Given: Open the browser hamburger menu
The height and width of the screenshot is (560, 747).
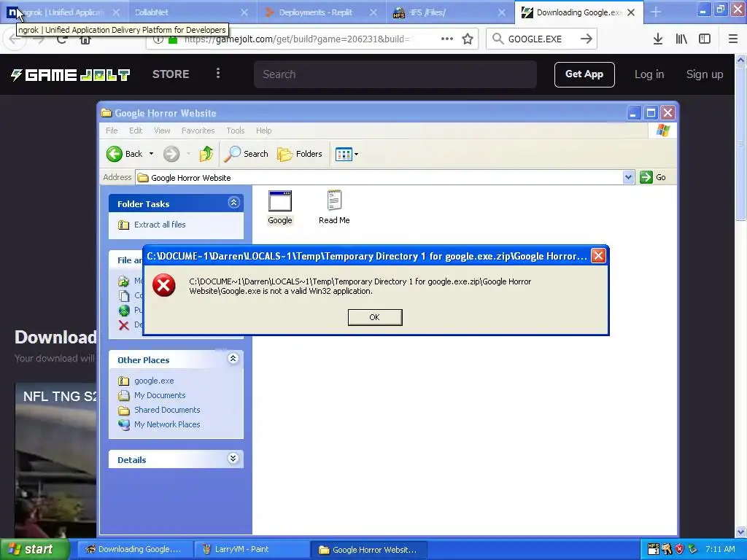Looking at the screenshot, I should click(732, 39).
